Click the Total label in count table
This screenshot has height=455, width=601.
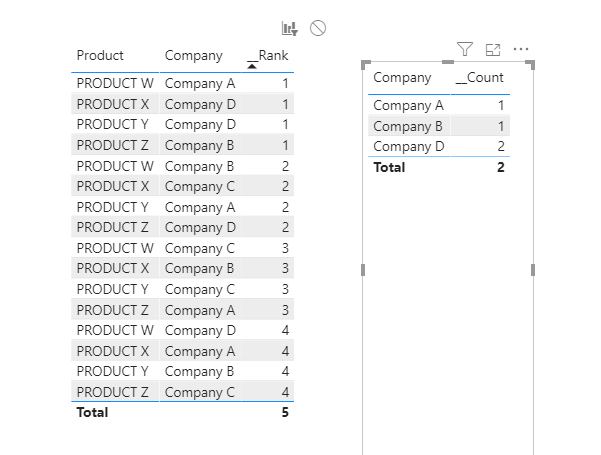[x=389, y=168]
